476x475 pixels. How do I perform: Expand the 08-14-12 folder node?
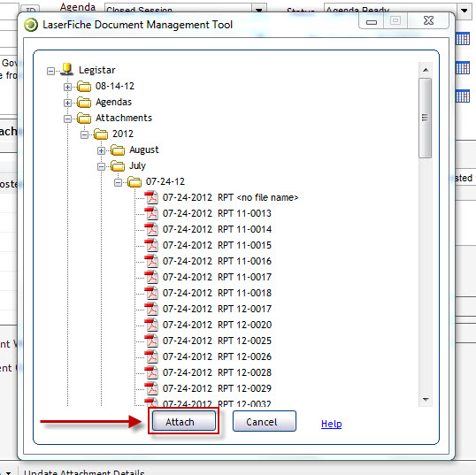pyautogui.click(x=67, y=87)
